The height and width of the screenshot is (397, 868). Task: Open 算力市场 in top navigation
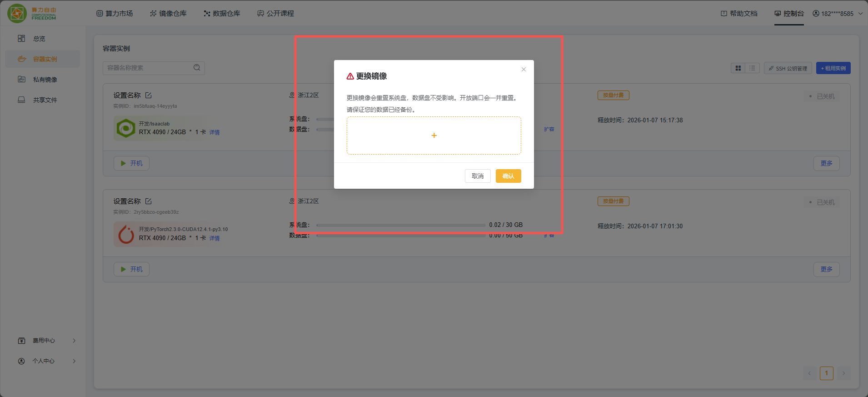click(x=115, y=14)
